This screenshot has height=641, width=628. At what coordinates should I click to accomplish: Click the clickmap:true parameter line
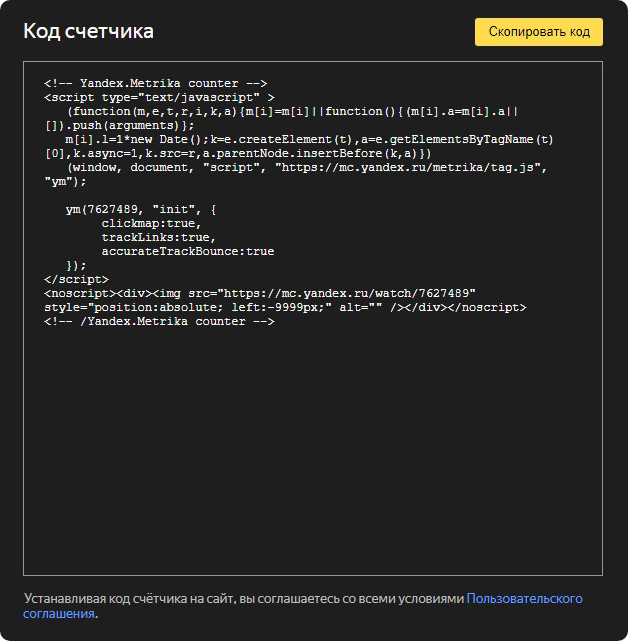coord(151,224)
